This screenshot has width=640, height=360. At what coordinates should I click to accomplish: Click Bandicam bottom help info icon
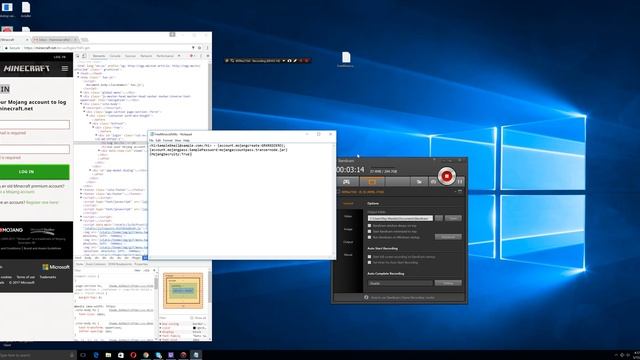tap(366, 298)
